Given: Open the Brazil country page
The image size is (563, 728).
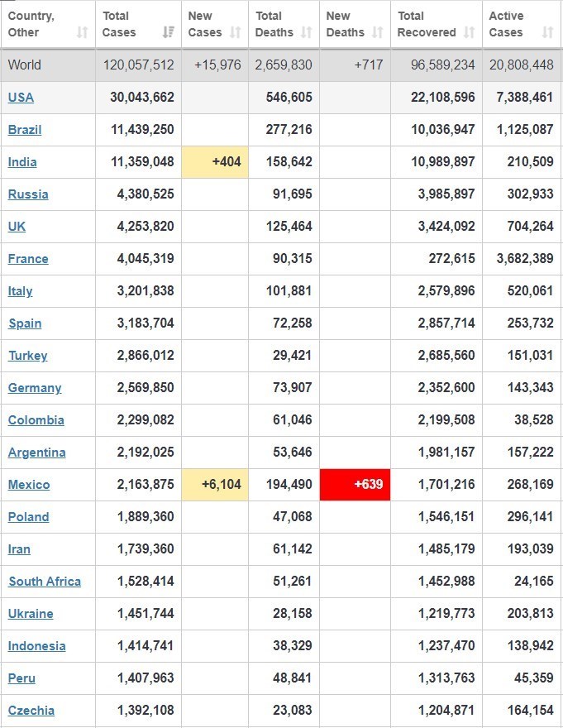Looking at the screenshot, I should [25, 130].
